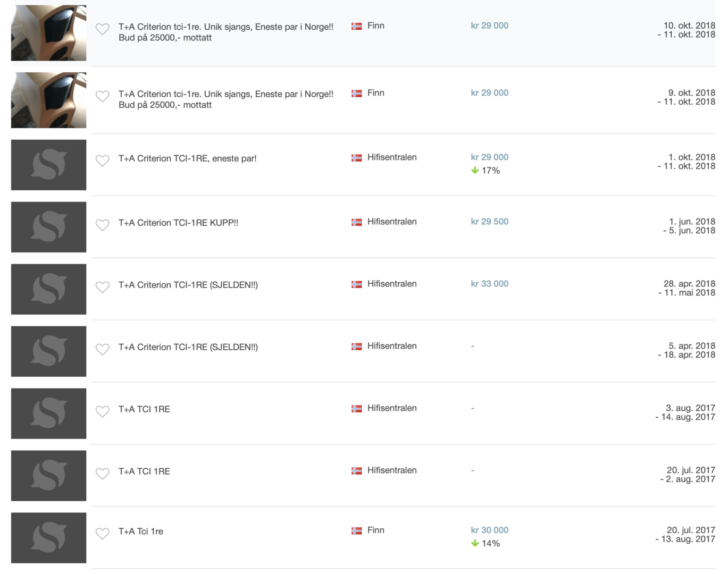Click Norwegian flag on 'KUPP!!' row
The width and height of the screenshot is (728, 574).
tap(357, 222)
